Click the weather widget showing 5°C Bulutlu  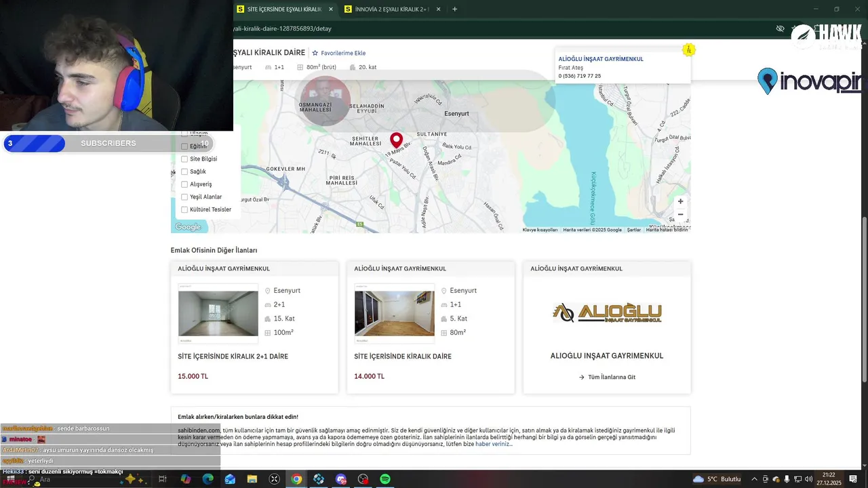coord(717,479)
